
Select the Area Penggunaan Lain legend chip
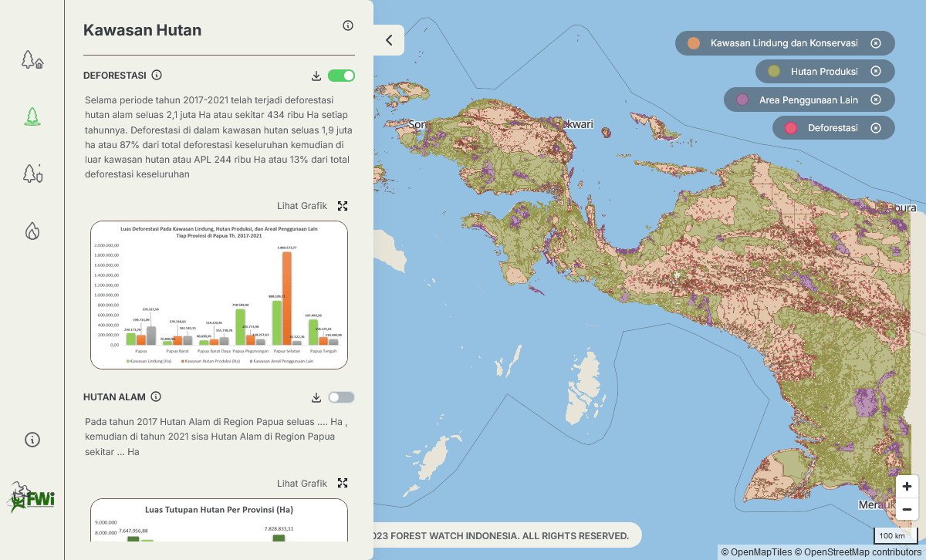(809, 100)
